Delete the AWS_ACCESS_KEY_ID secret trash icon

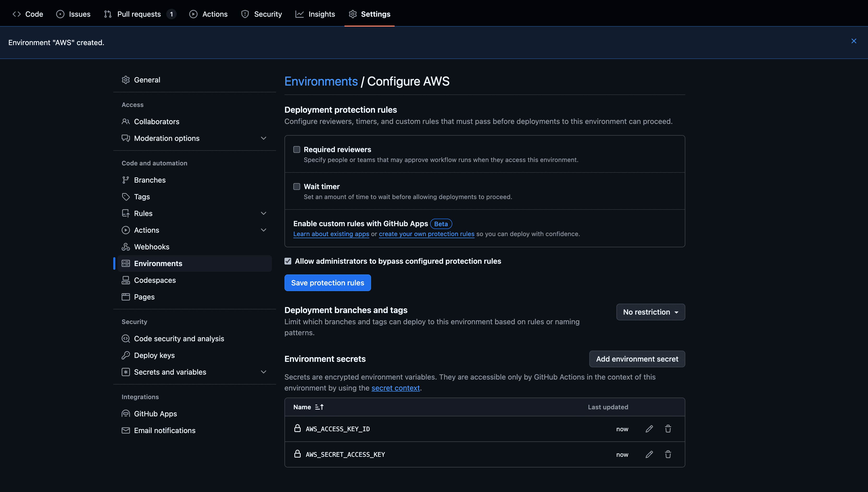click(668, 429)
